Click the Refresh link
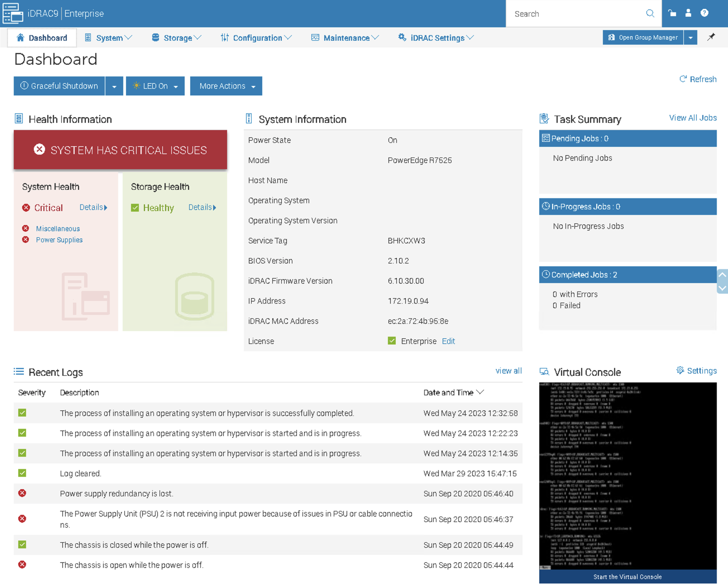 click(698, 79)
